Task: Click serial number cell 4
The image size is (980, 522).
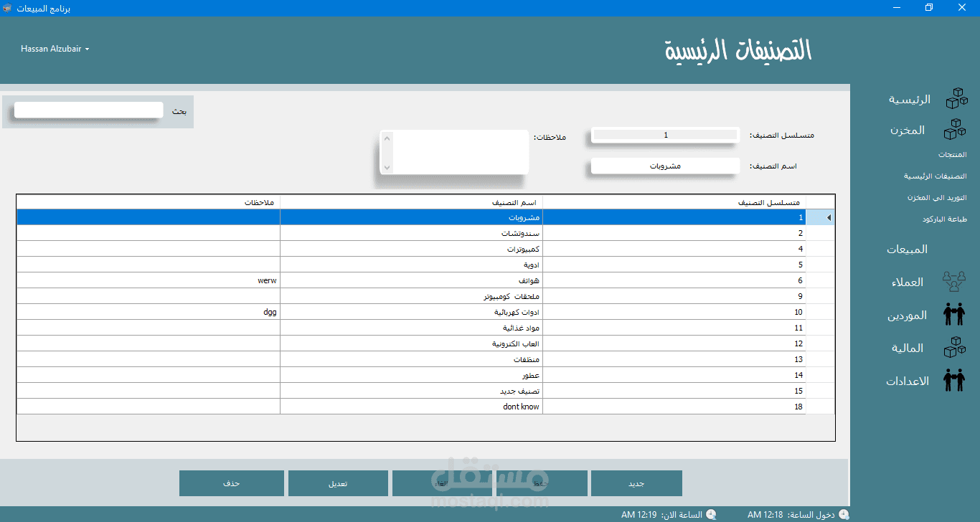Action: [x=674, y=249]
